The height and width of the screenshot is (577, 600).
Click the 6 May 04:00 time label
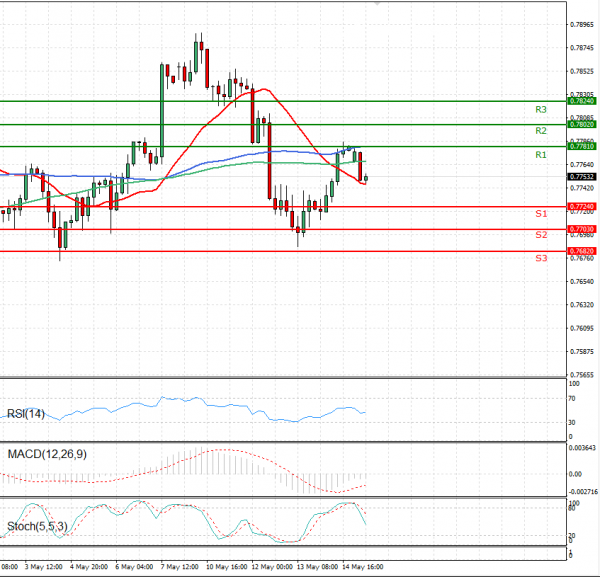click(134, 567)
